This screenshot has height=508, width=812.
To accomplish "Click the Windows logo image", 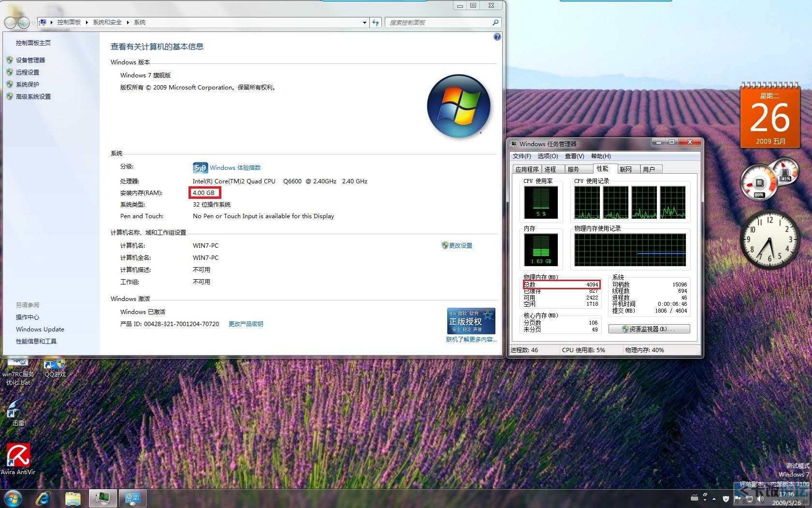I will [x=459, y=105].
